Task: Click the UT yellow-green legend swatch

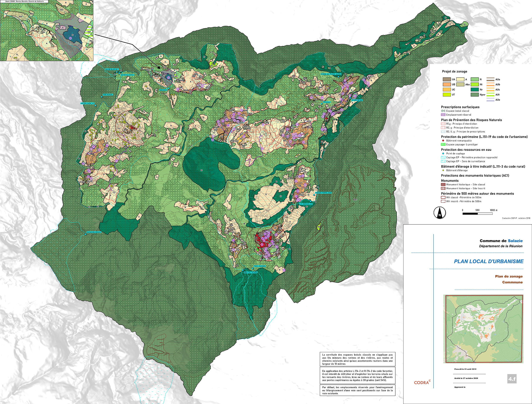Action: click(447, 95)
